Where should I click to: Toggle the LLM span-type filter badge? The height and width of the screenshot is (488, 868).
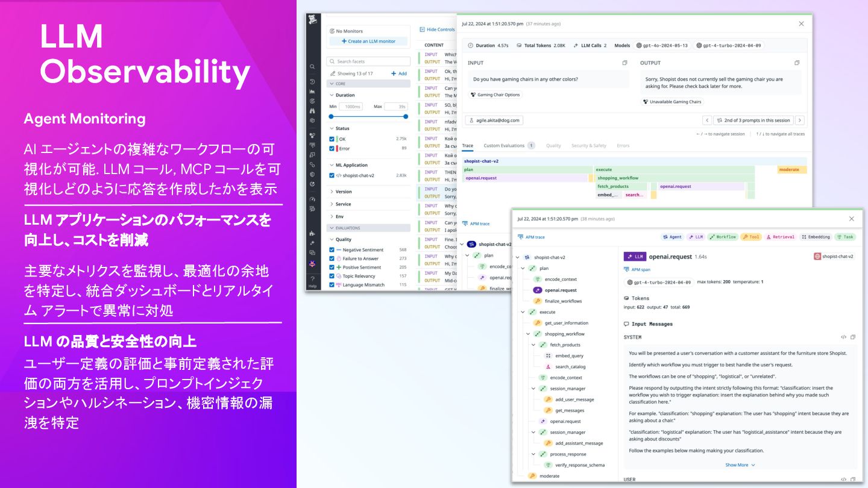[696, 237]
